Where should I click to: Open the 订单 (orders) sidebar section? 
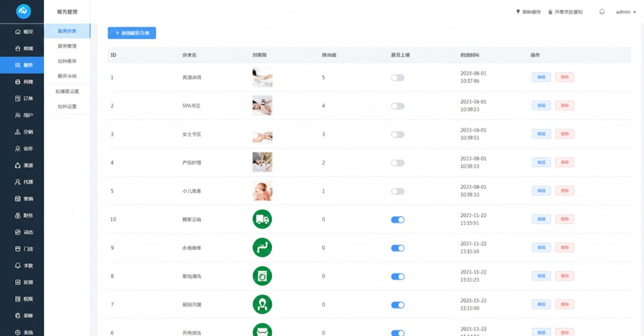point(23,99)
